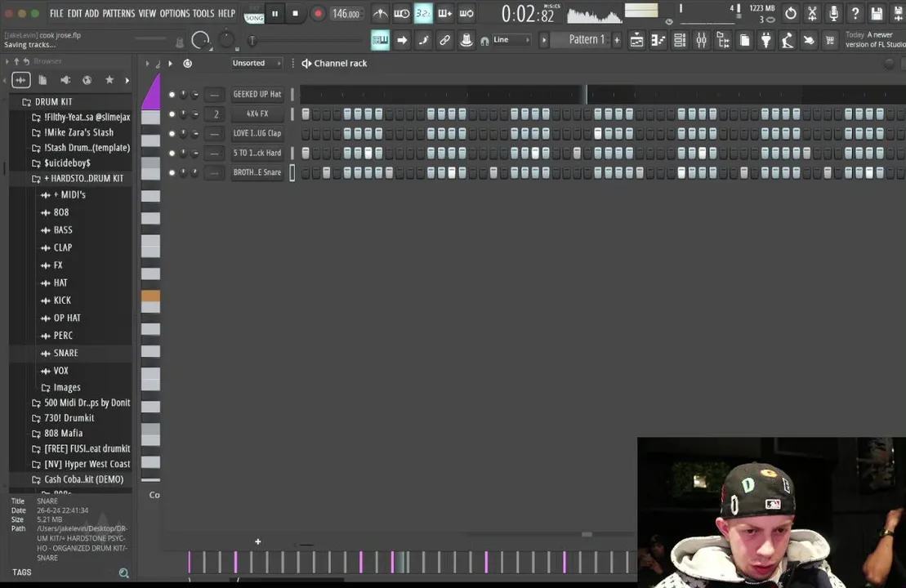Mute the BROTH..E Snare channel

pos(172,172)
